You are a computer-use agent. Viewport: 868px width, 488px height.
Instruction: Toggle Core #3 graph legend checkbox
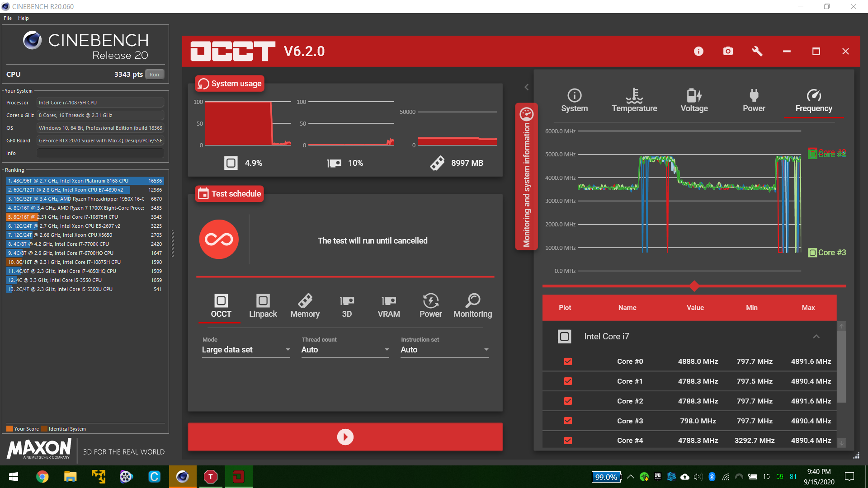[812, 253]
